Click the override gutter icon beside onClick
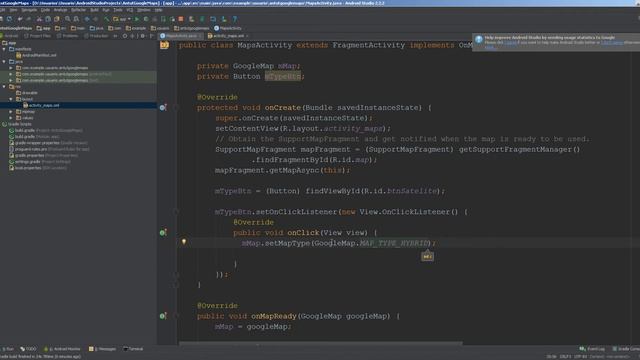 163,233
